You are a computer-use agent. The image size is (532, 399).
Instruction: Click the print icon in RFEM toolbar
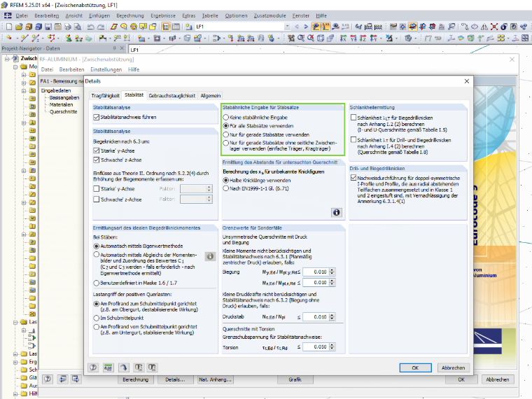point(68,27)
